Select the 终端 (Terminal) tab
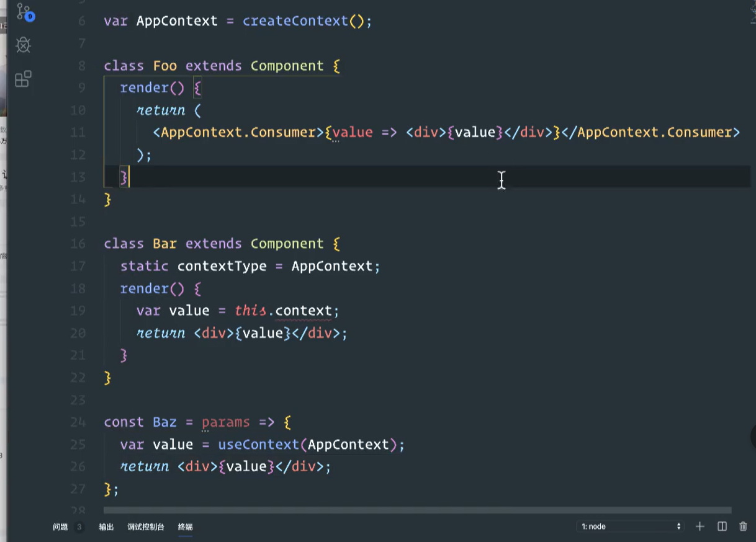Image resolution: width=756 pixels, height=542 pixels. tap(185, 527)
